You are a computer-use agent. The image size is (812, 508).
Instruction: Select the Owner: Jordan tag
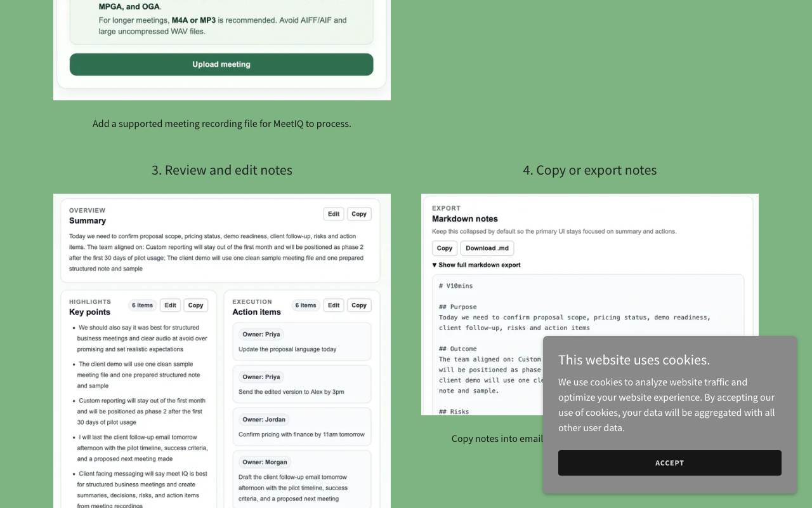coord(264,419)
